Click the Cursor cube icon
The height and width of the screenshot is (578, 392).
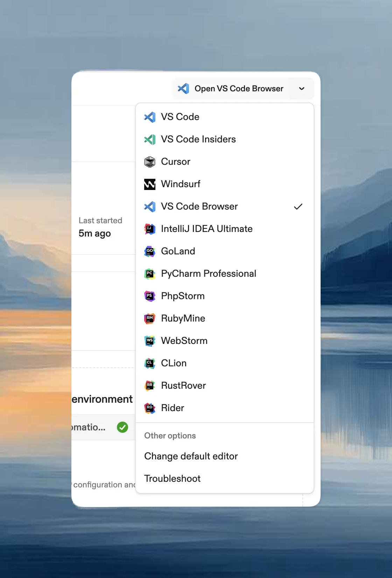click(x=150, y=162)
